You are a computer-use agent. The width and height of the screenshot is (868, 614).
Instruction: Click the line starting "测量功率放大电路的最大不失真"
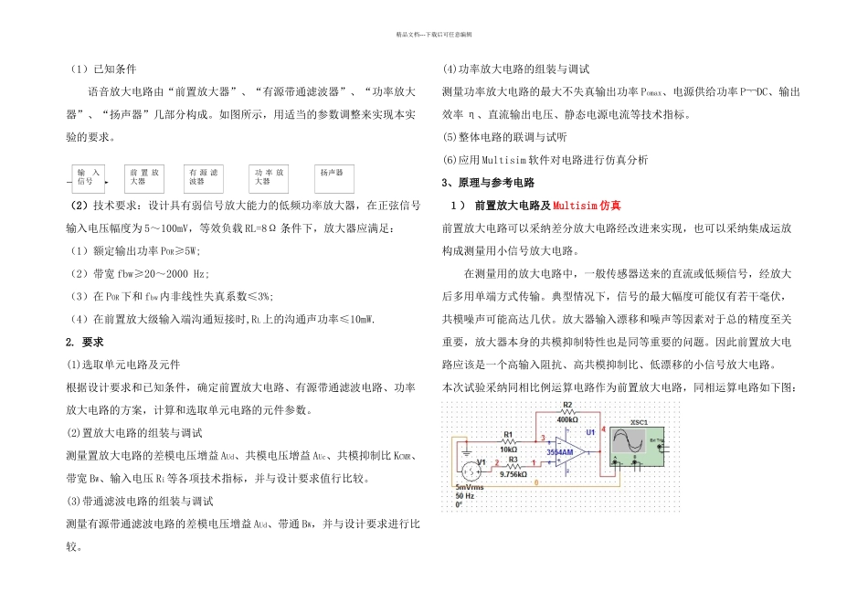coord(621,92)
